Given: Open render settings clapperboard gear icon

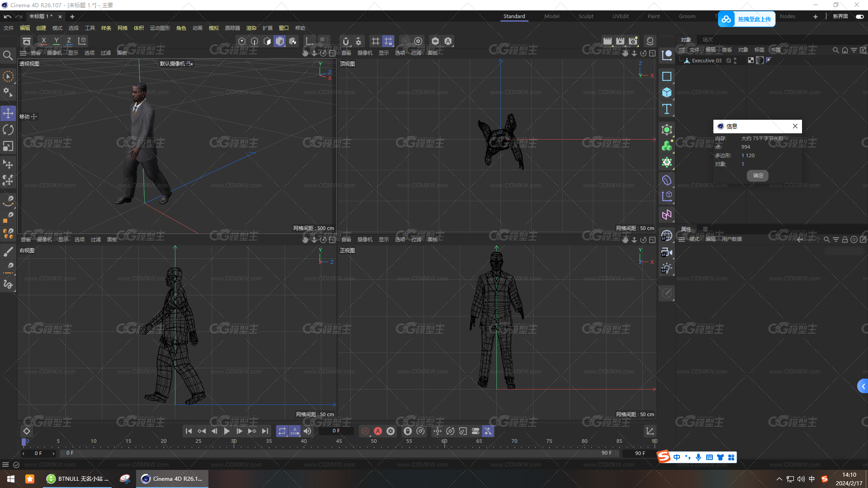Looking at the screenshot, I should click(633, 41).
